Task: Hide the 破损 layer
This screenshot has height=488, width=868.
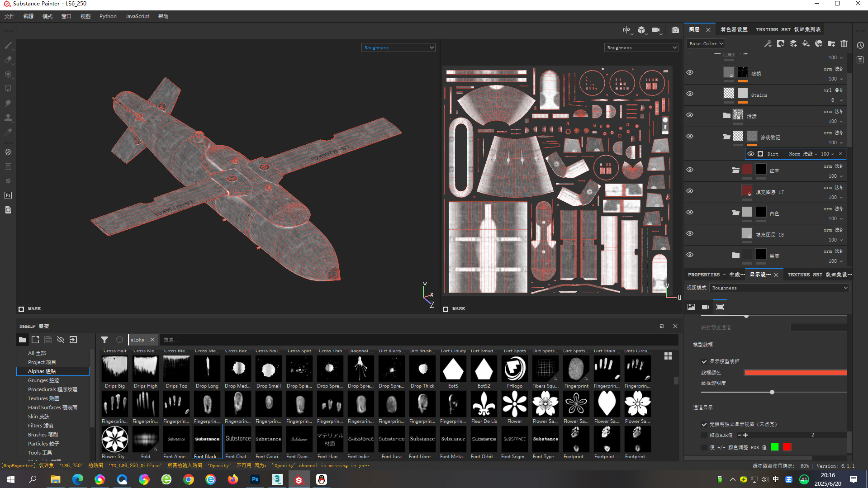Action: pos(690,72)
